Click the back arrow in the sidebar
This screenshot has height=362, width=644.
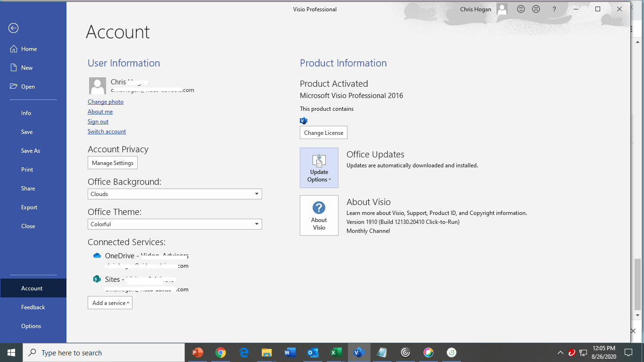[x=13, y=28]
